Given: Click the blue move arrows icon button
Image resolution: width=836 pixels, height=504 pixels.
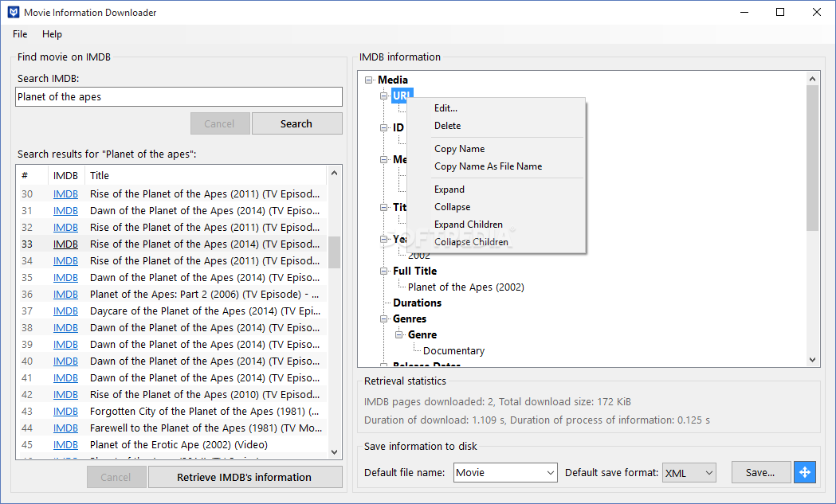Looking at the screenshot, I should click(x=805, y=473).
